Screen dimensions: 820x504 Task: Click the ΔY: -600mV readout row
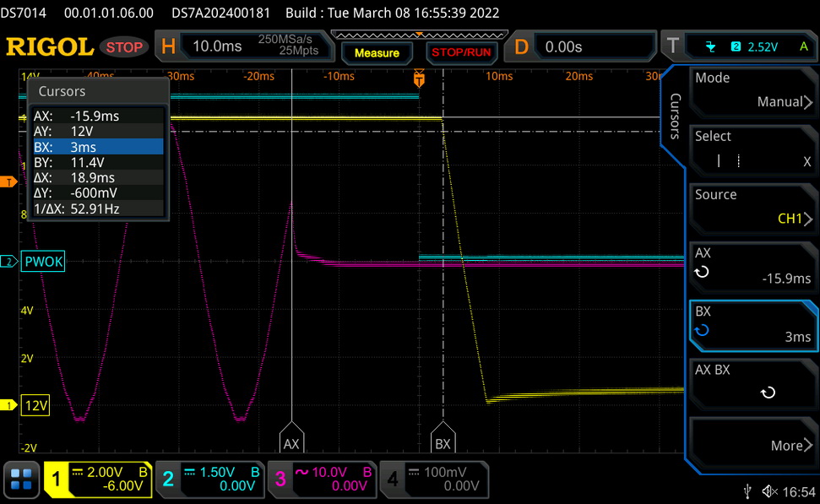pos(98,193)
